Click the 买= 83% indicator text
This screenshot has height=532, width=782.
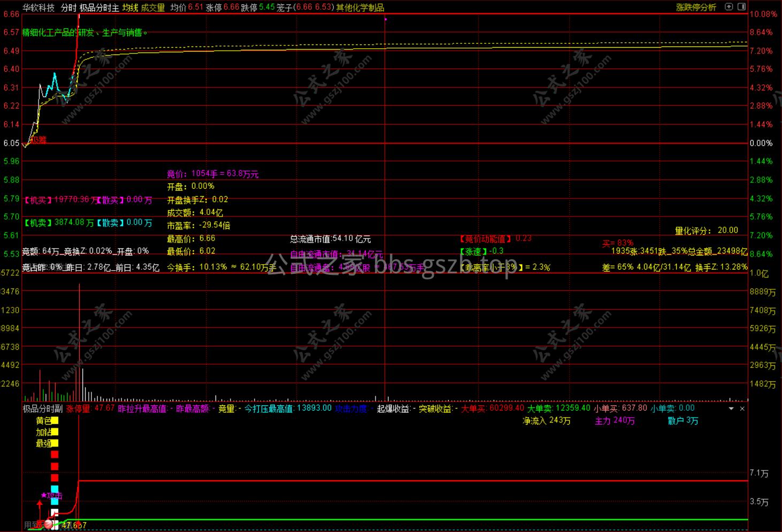[x=618, y=243]
